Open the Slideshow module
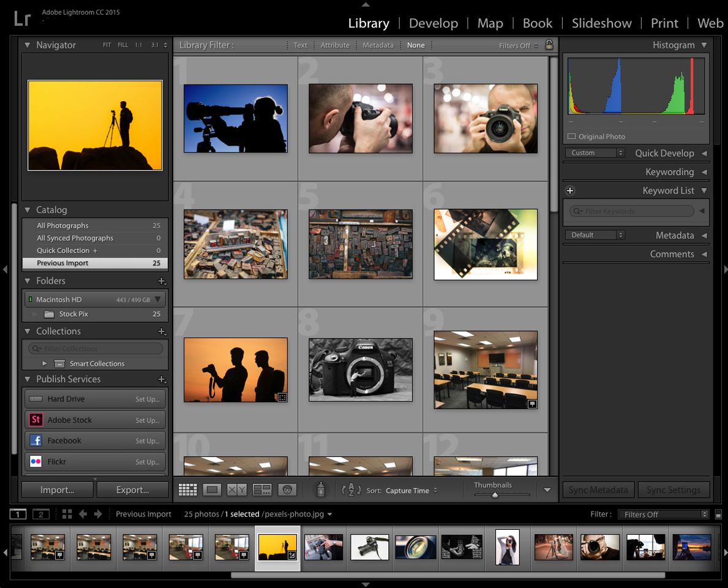This screenshot has width=728, height=588. (x=601, y=23)
